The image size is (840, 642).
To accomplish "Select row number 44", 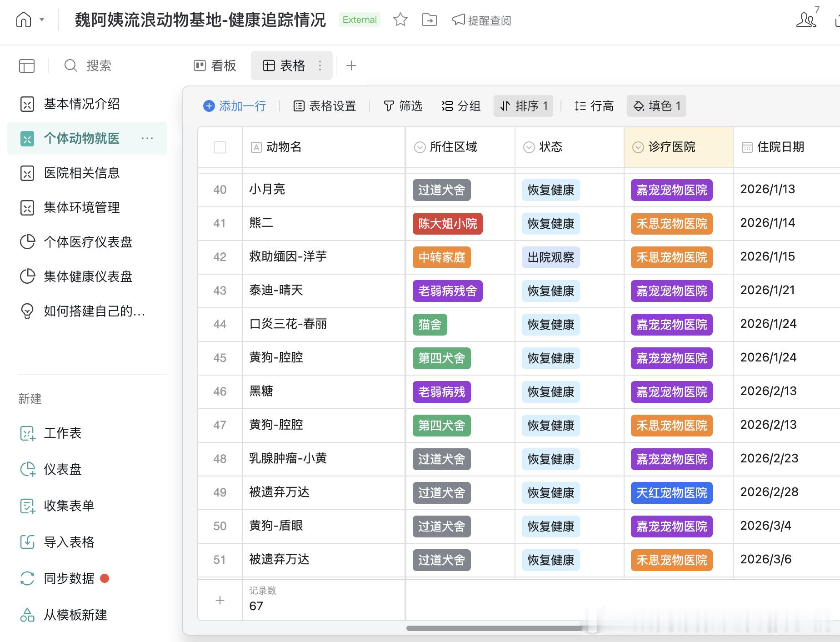I will tap(220, 324).
